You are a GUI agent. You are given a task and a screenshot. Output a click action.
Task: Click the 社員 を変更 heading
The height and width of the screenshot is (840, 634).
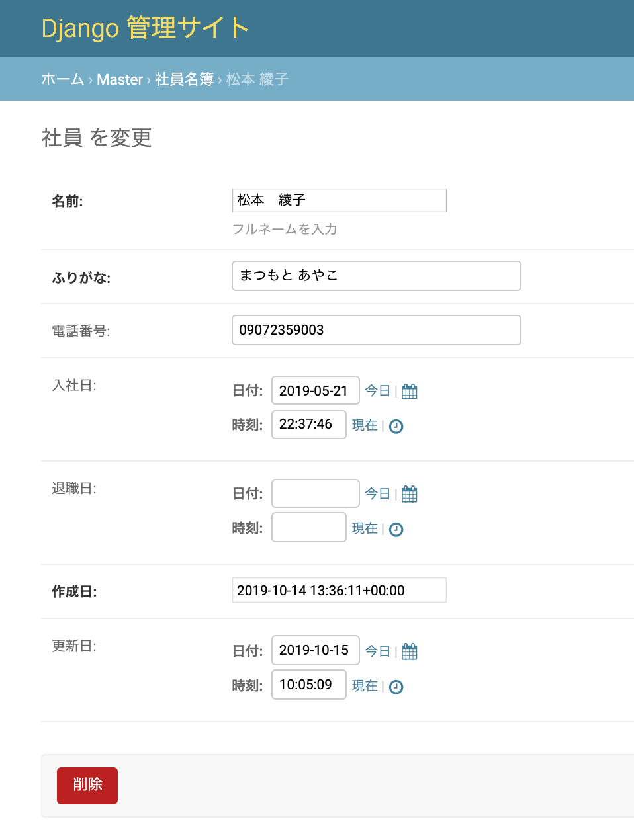(x=97, y=138)
